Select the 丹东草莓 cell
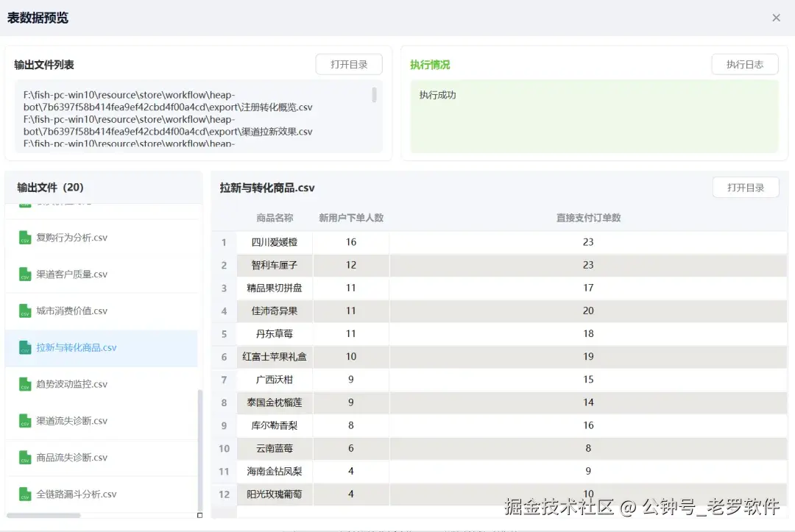The width and height of the screenshot is (795, 532). click(x=275, y=334)
